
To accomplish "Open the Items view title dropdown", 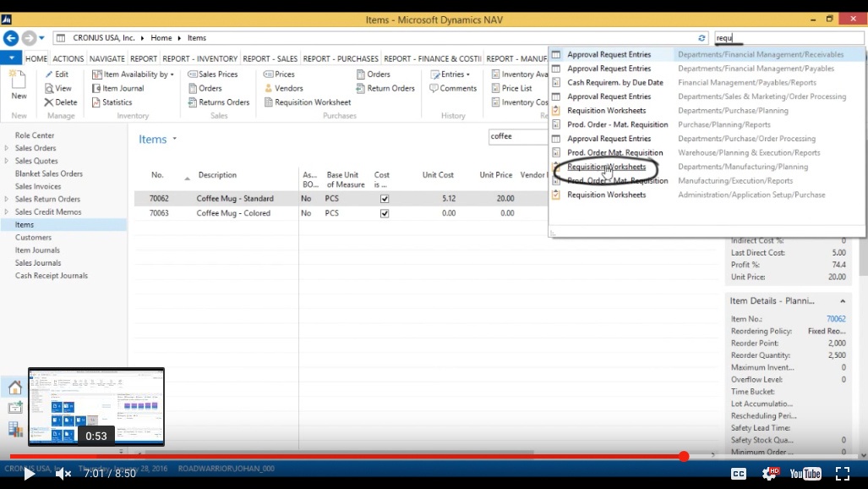I will coord(174,139).
